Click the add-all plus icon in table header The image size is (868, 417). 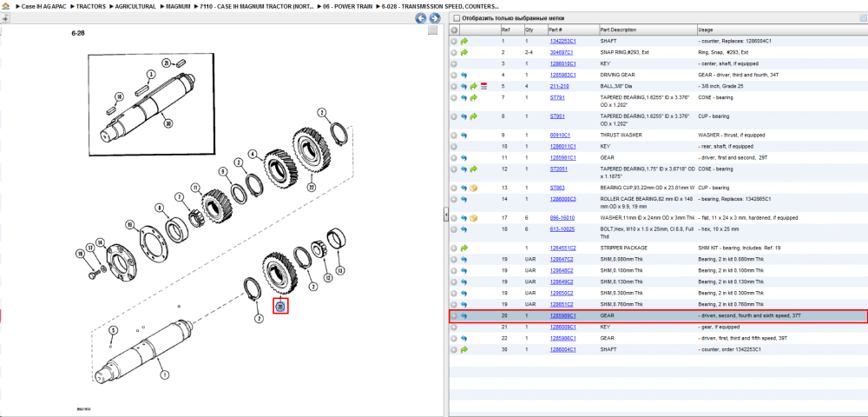(454, 30)
